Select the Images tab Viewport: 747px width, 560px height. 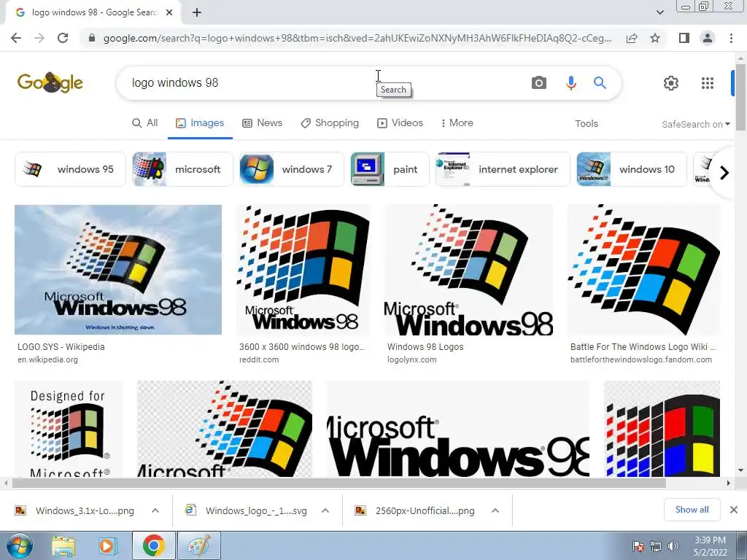(x=200, y=122)
